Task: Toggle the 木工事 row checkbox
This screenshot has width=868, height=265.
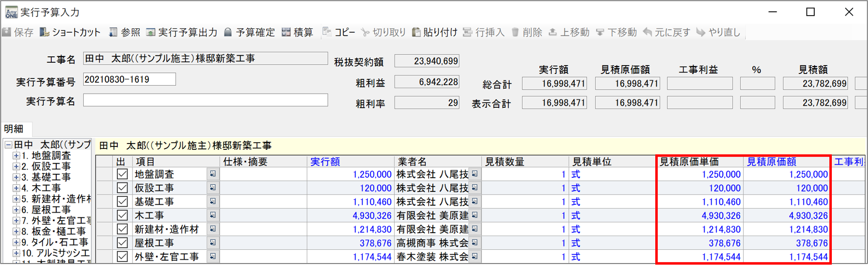Action: click(122, 216)
